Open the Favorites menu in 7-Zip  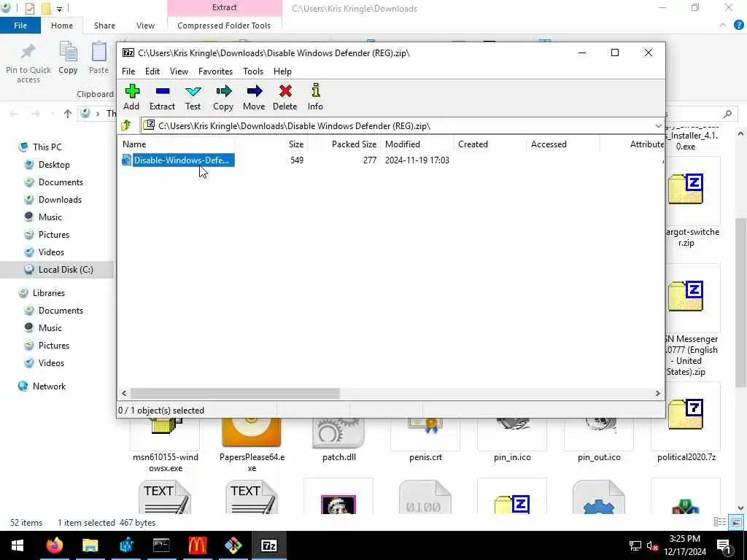tap(216, 71)
